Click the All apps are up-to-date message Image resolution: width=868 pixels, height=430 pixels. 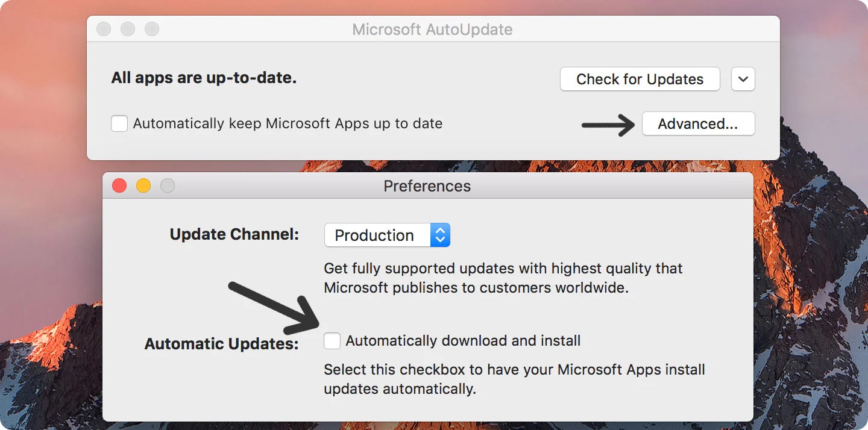pyautogui.click(x=204, y=78)
